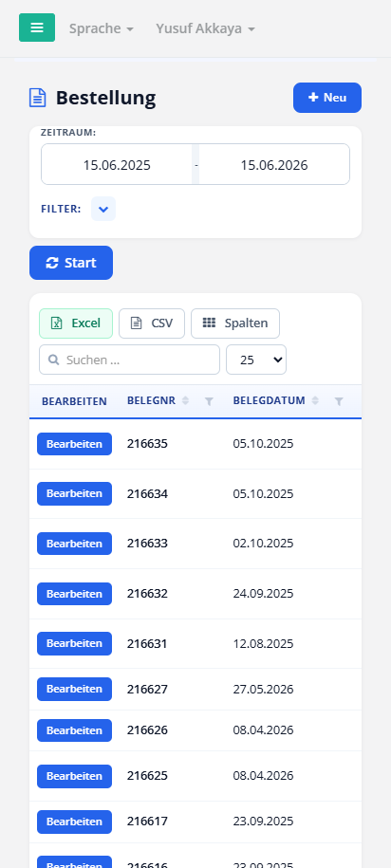Edit order 216625 with Bearbeiten
Viewport: 391px width, 868px height.
(74, 776)
